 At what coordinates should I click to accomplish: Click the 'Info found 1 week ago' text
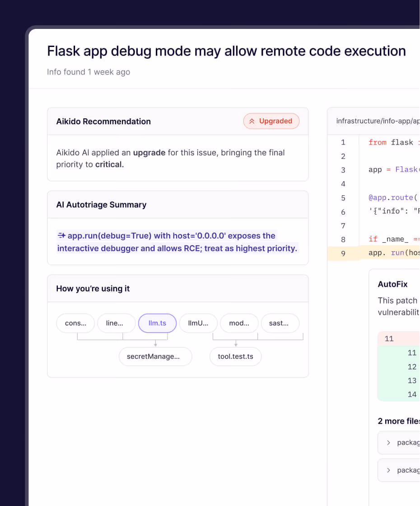point(89,72)
